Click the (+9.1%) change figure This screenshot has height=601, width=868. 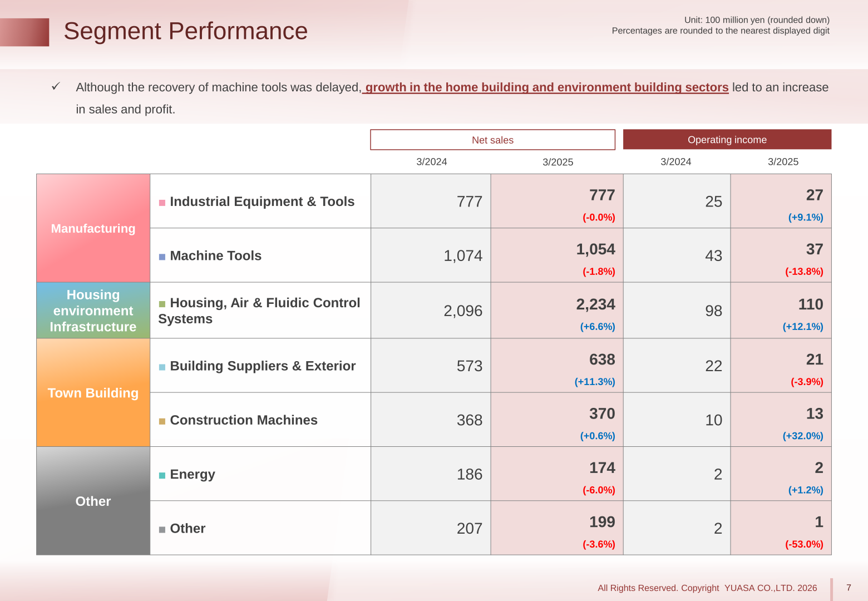806,218
